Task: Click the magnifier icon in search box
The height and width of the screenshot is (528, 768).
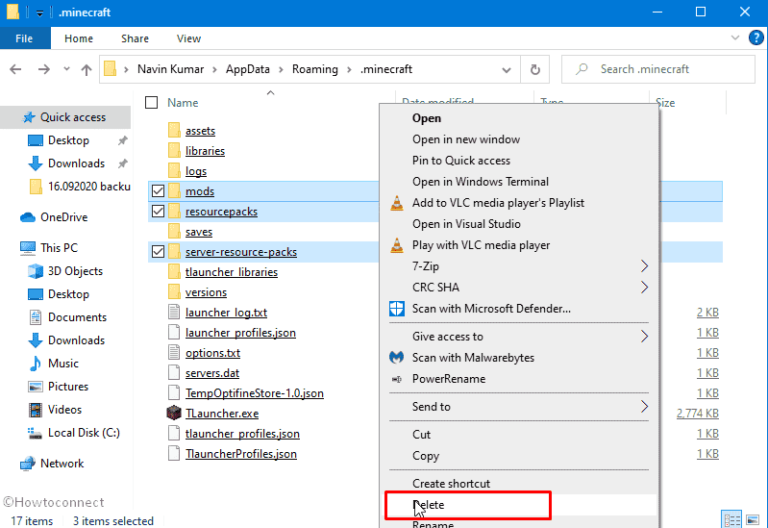Action: pyautogui.click(x=582, y=69)
